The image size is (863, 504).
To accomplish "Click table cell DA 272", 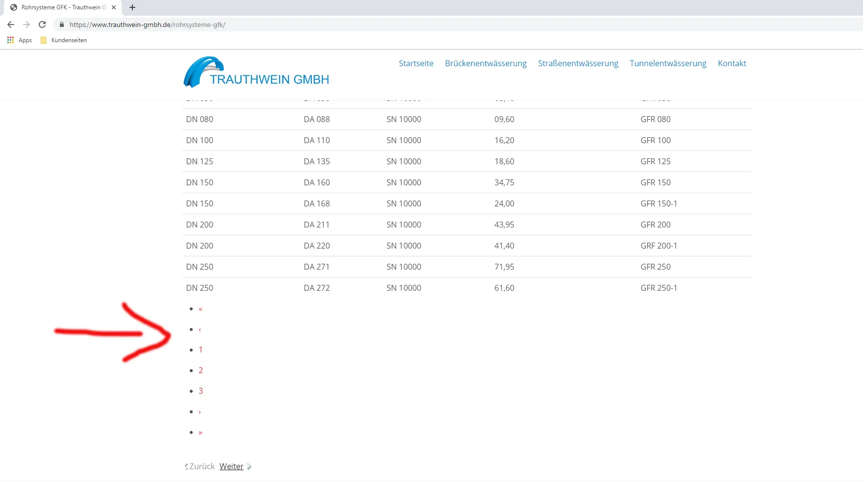I will tap(317, 288).
